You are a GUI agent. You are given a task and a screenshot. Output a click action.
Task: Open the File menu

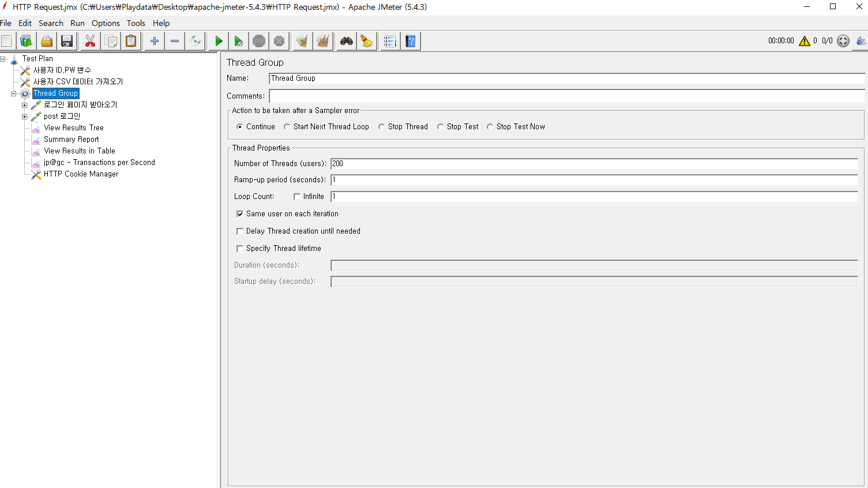6,23
